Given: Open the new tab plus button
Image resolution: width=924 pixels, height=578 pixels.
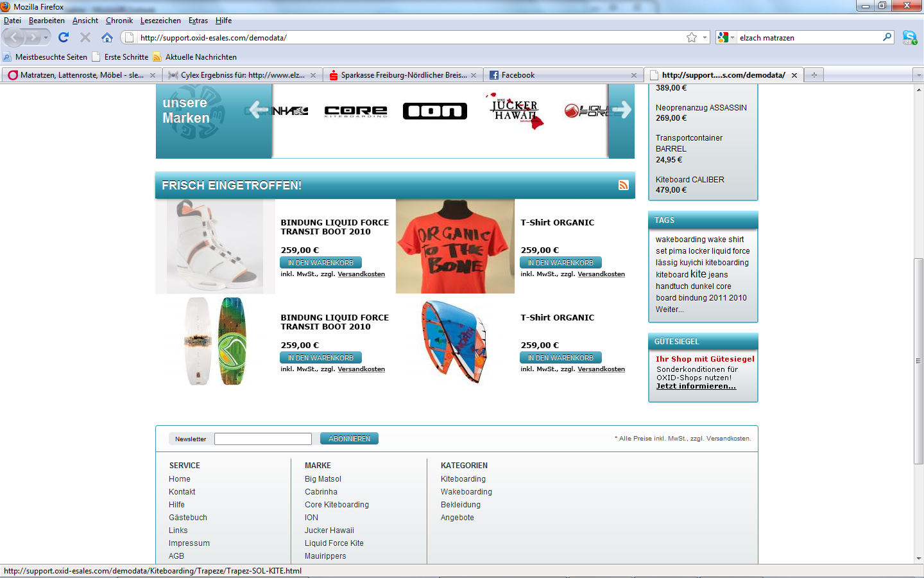Looking at the screenshot, I should point(814,75).
